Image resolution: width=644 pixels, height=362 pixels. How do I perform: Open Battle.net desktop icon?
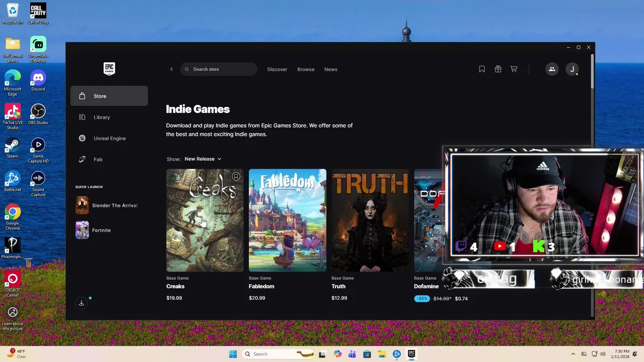[x=13, y=182]
